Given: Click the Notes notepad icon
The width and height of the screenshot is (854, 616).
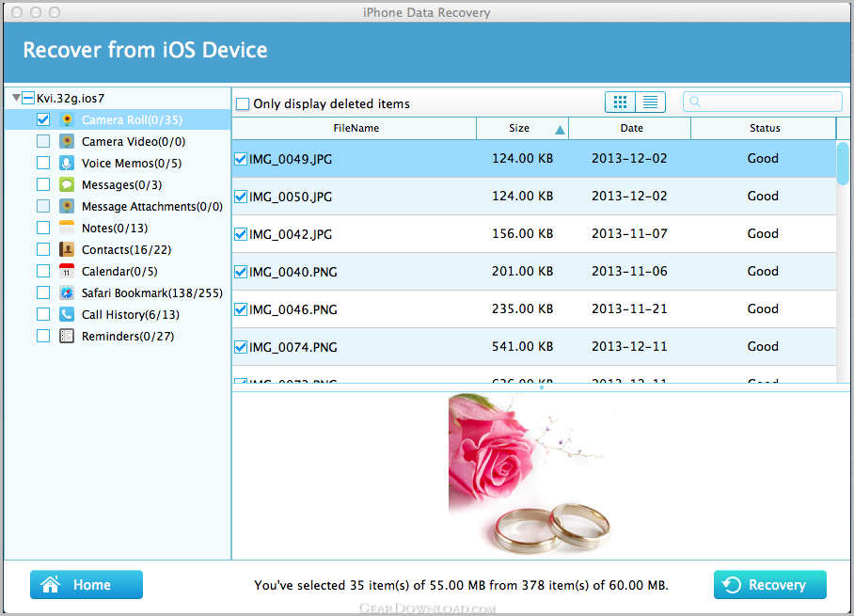Looking at the screenshot, I should [67, 228].
